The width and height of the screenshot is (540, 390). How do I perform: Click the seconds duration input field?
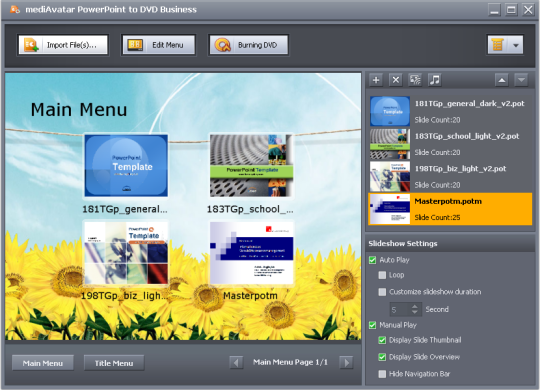pos(400,309)
